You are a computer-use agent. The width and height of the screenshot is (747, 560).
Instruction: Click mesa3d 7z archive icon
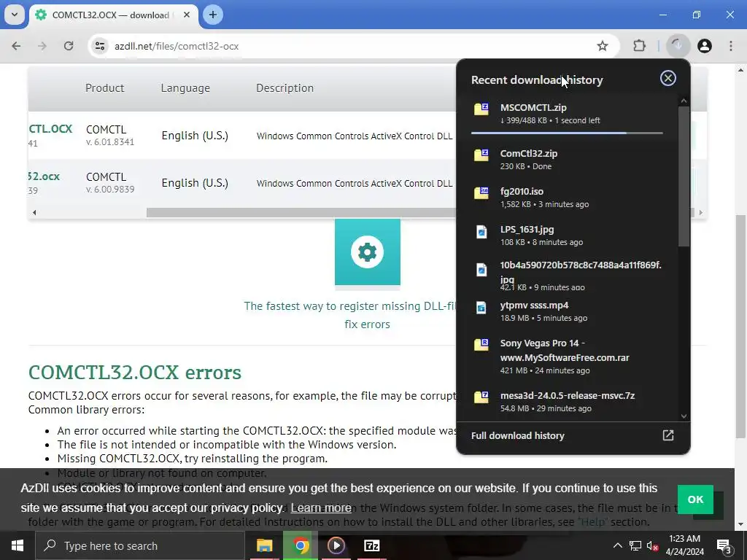click(x=481, y=396)
